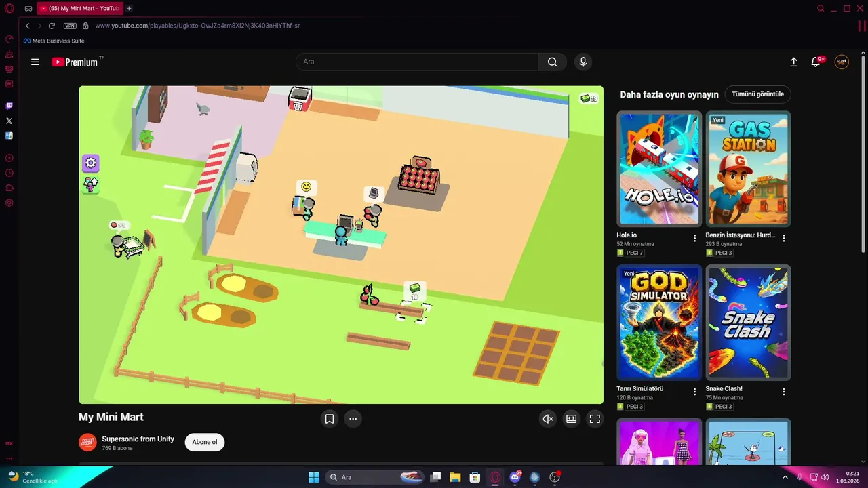This screenshot has height=488, width=868.
Task: Start voice search with the microphone
Action: [583, 62]
